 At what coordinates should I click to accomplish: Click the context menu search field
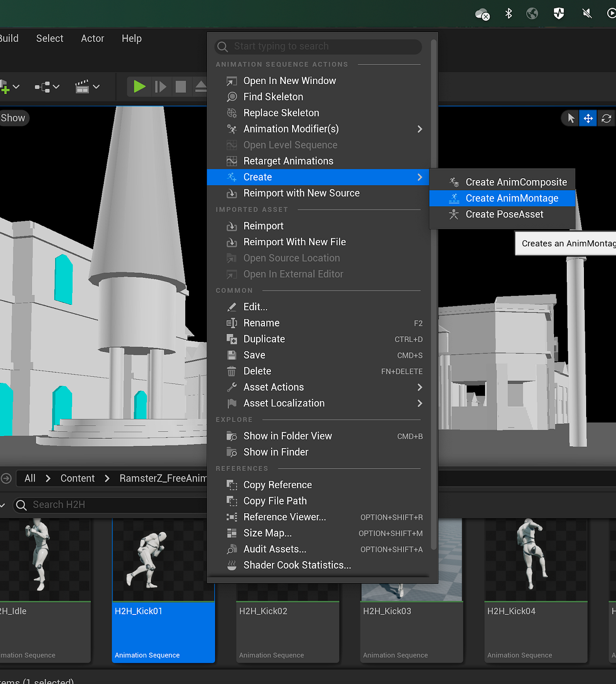click(318, 46)
